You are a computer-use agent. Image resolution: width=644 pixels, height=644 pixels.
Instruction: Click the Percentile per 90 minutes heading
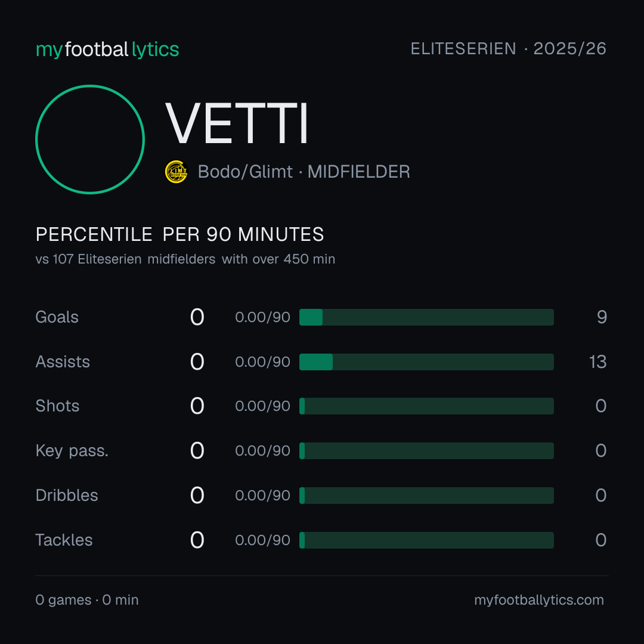click(179, 234)
